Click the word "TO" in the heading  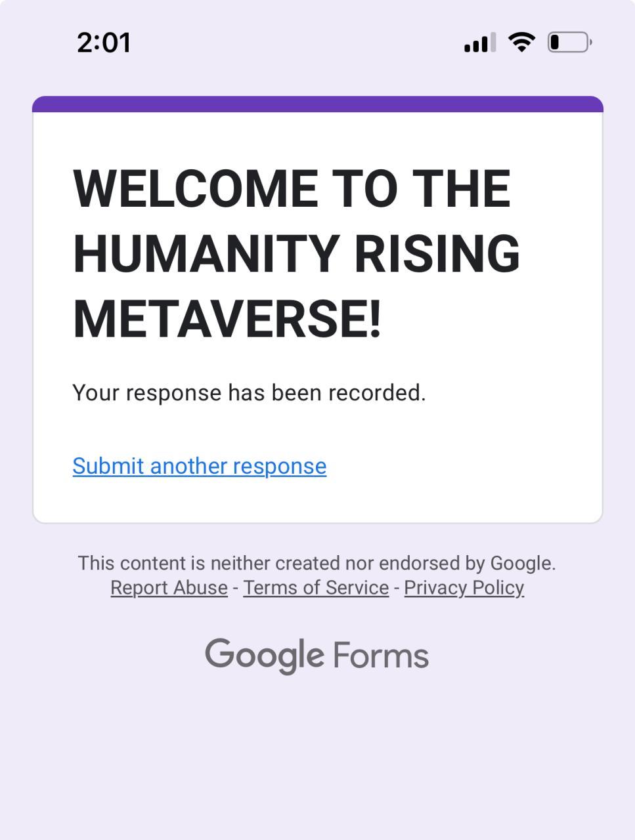pos(364,189)
